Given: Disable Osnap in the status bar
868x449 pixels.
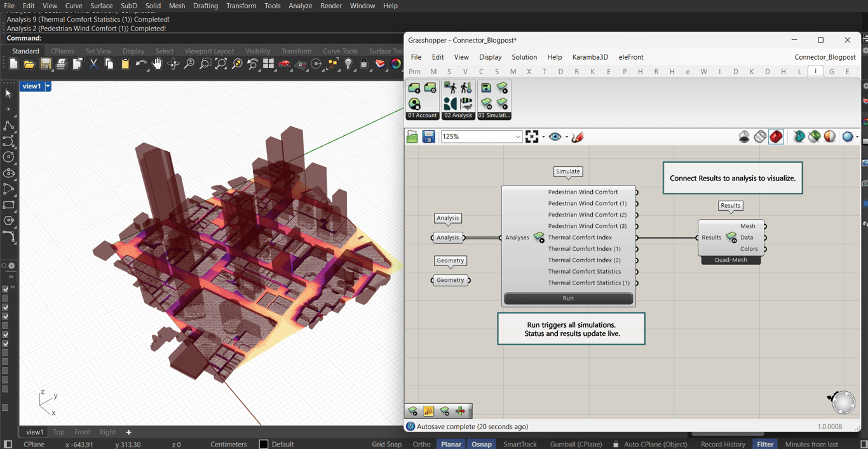Looking at the screenshot, I should [481, 444].
